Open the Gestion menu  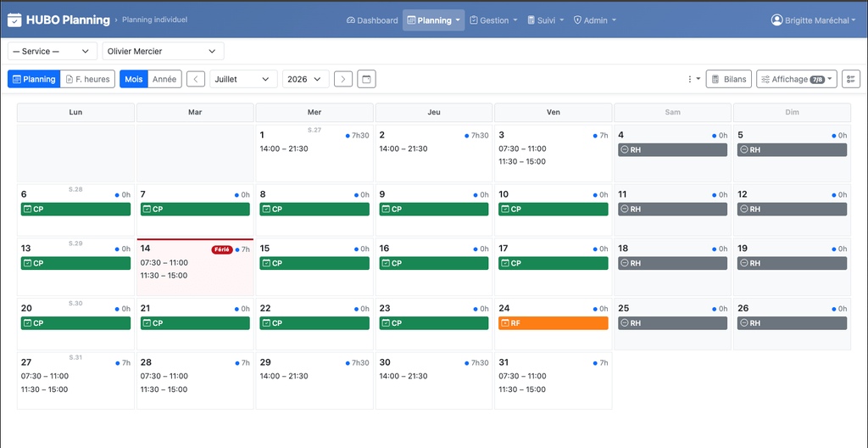pos(493,20)
